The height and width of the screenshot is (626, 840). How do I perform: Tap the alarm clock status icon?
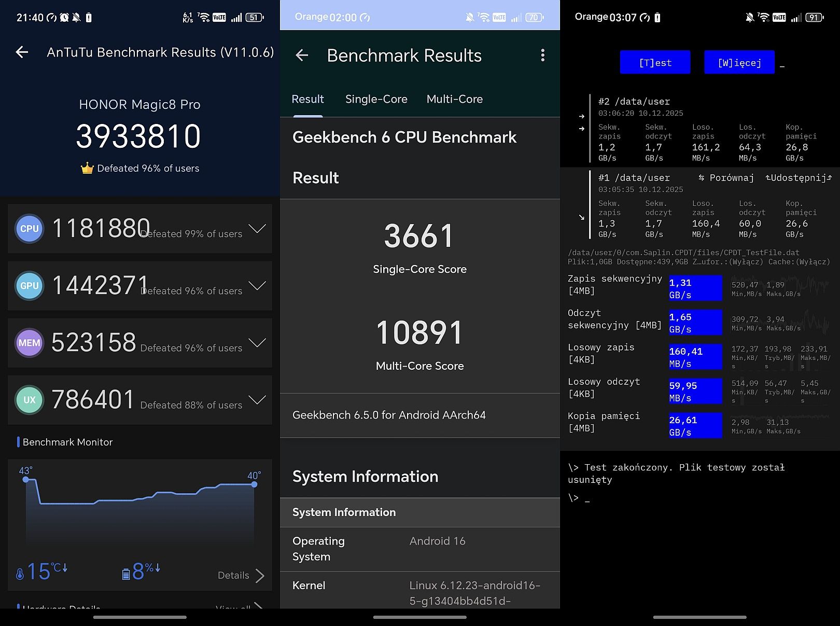[64, 18]
